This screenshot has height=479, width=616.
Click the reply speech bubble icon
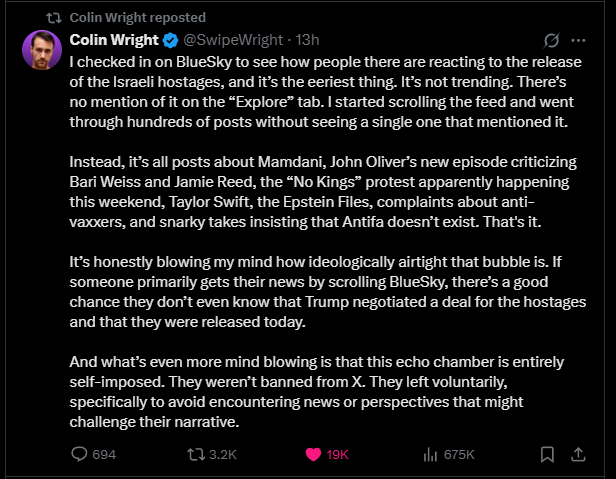(x=81, y=454)
